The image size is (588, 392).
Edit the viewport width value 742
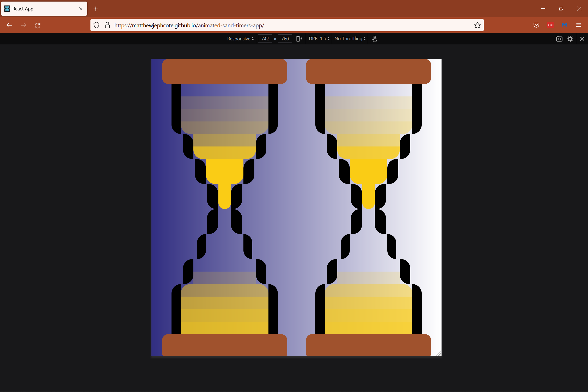click(265, 39)
